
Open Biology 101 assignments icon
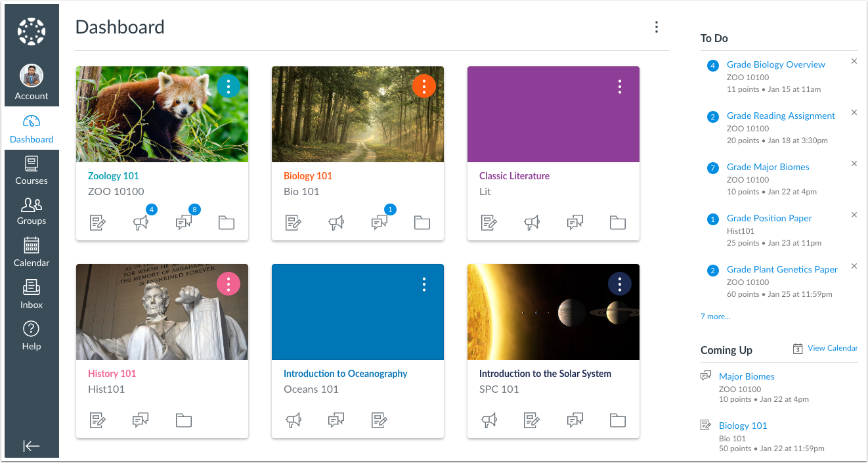[293, 223]
